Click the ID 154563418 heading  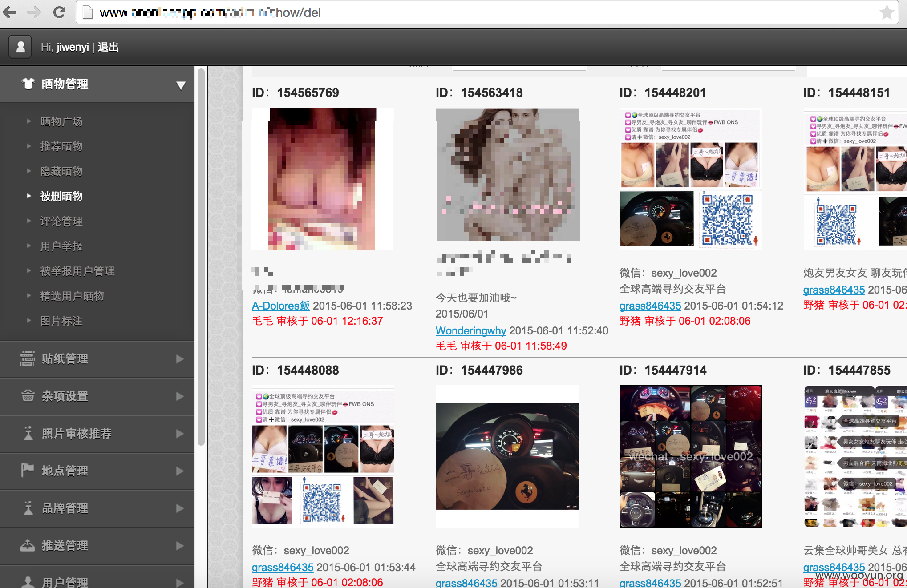pos(479,93)
